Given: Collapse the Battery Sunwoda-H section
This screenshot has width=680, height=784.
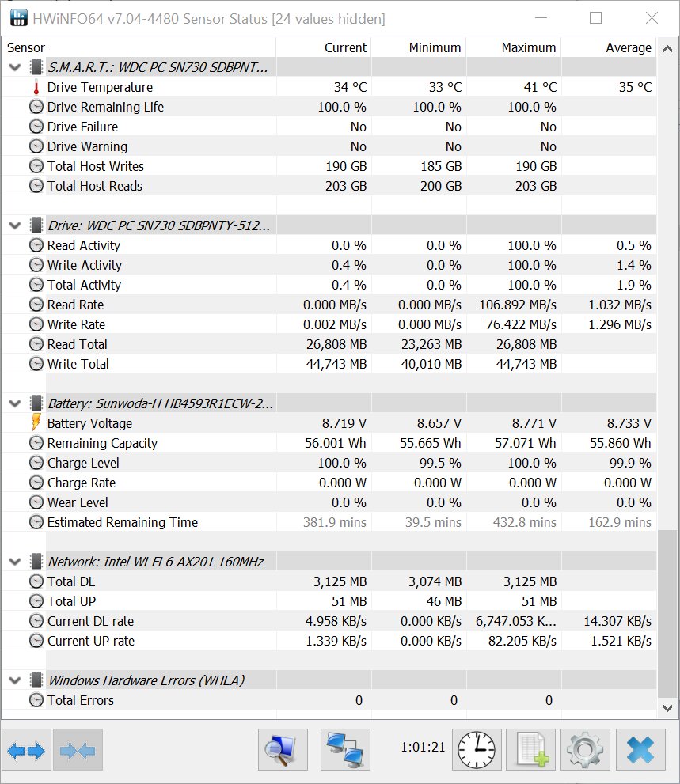Looking at the screenshot, I should pyautogui.click(x=15, y=403).
